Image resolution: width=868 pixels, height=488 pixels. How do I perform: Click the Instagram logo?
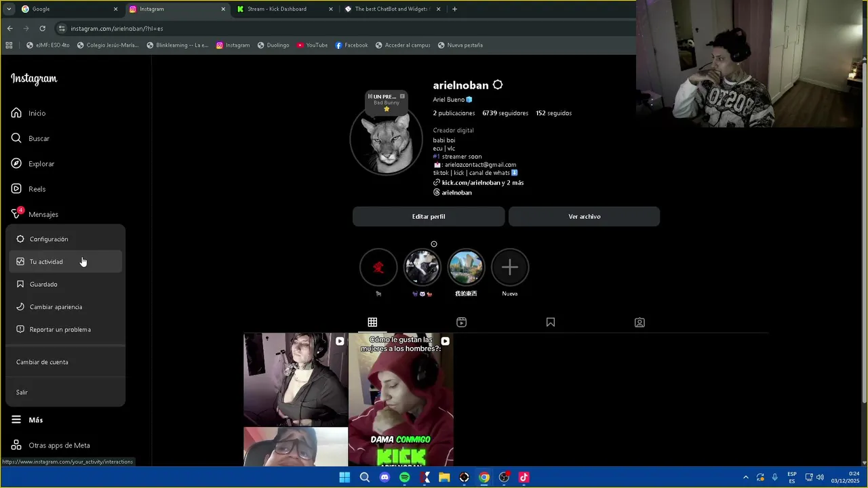point(34,79)
